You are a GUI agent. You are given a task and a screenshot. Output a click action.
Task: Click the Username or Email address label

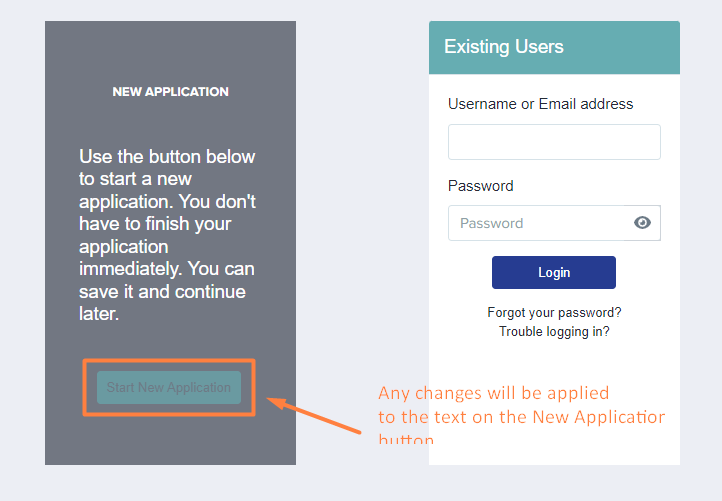point(541,104)
